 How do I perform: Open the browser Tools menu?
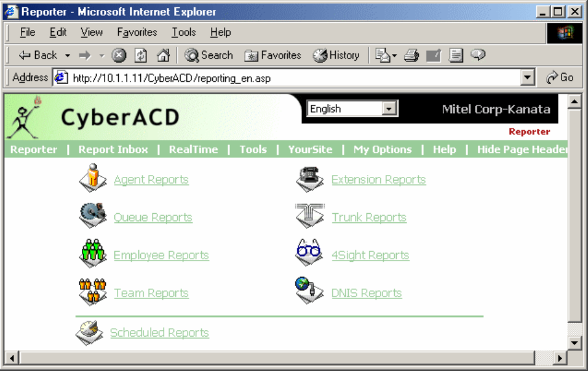coord(184,33)
